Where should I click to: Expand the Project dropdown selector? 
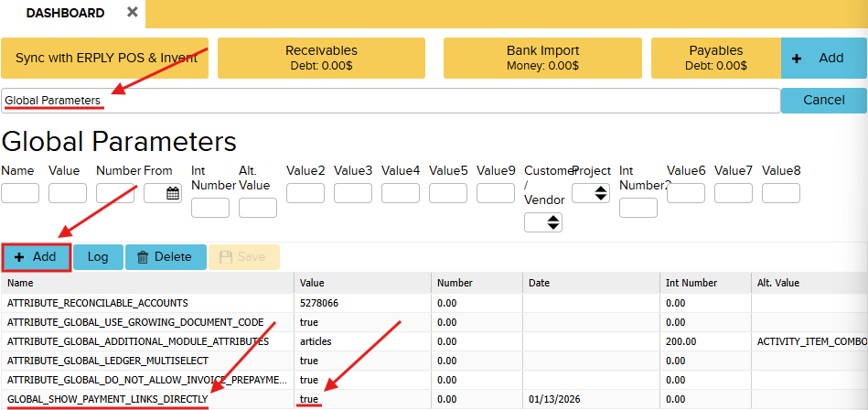590,193
